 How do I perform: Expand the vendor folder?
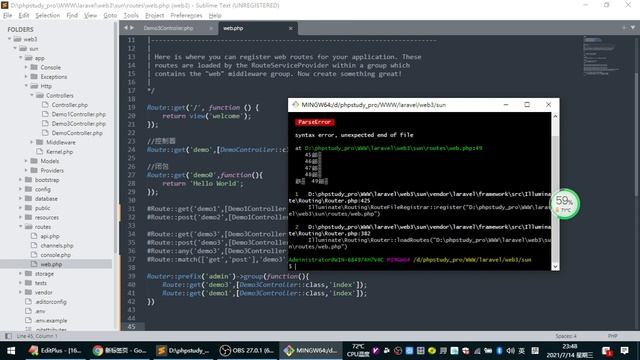pyautogui.click(x=20, y=293)
